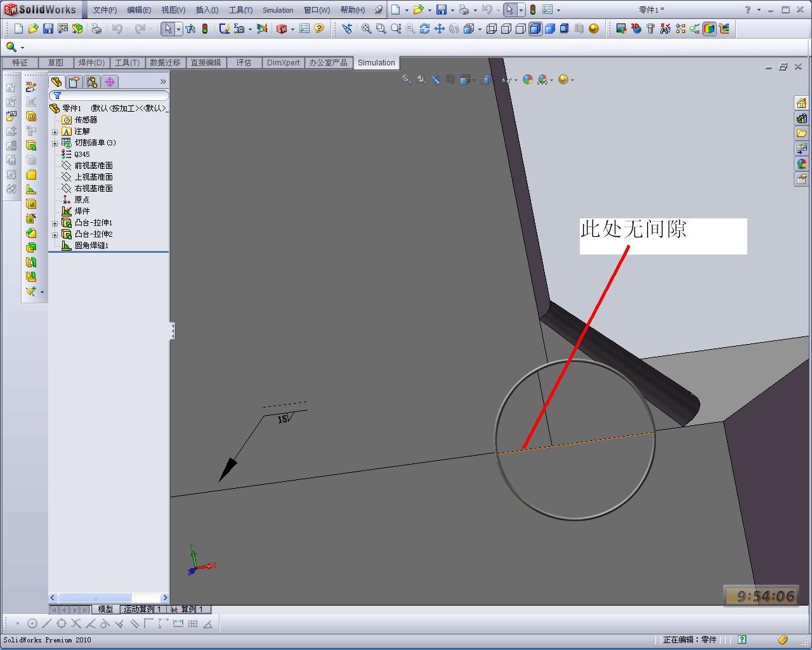Open the search icon dropdown arrow
The width and height of the screenshot is (812, 650).
pyautogui.click(x=23, y=48)
